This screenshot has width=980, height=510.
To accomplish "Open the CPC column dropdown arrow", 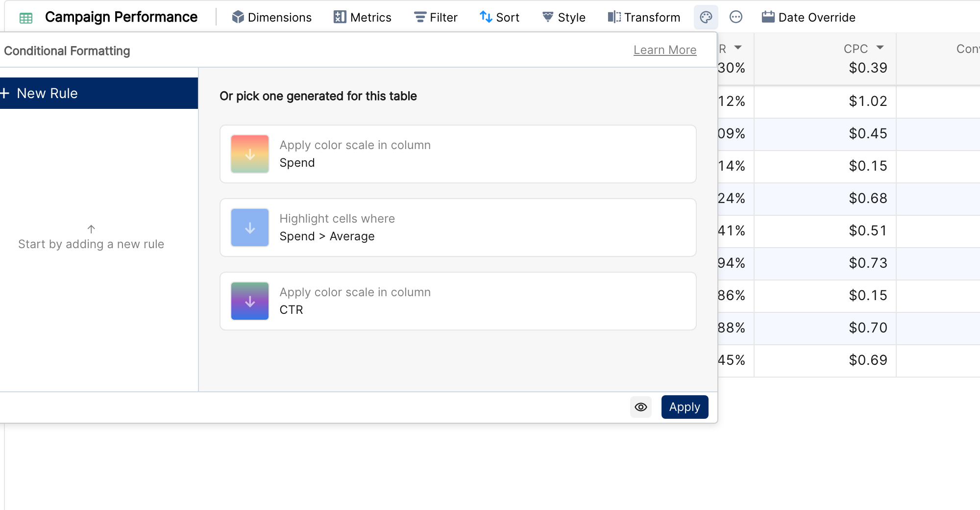I will 880,48.
